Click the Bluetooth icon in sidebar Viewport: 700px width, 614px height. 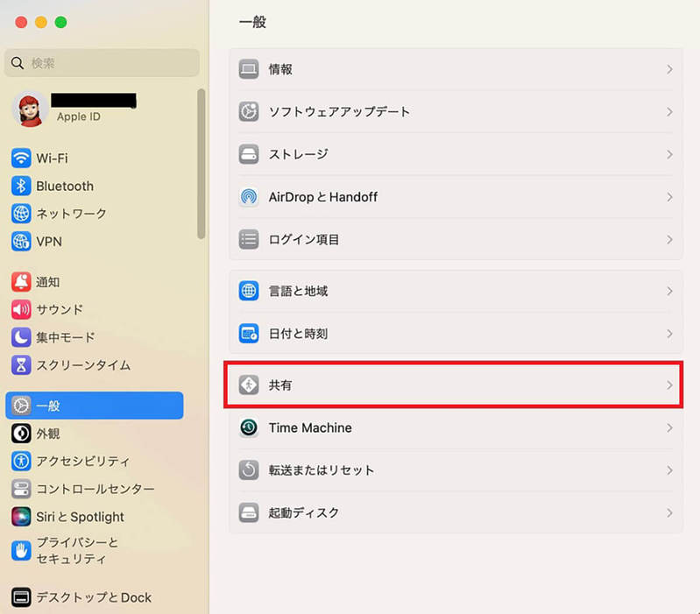pyautogui.click(x=21, y=186)
